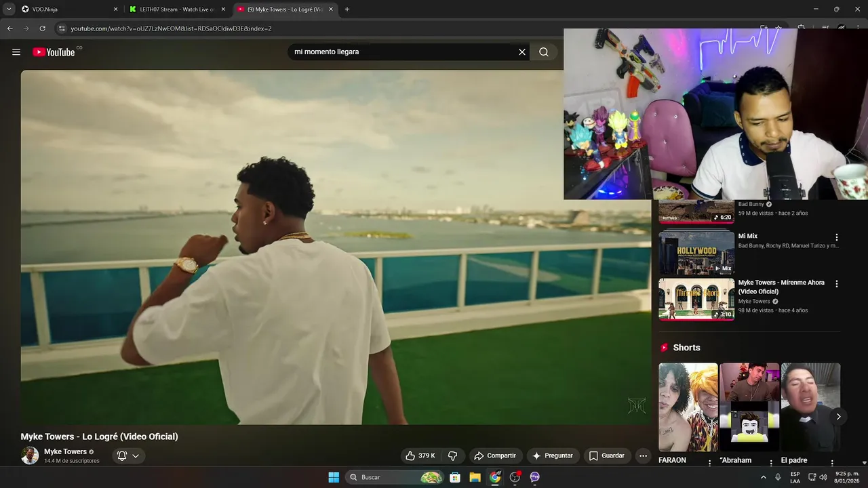Open the YouTube guide hamburger menu
868x488 pixels.
click(16, 52)
